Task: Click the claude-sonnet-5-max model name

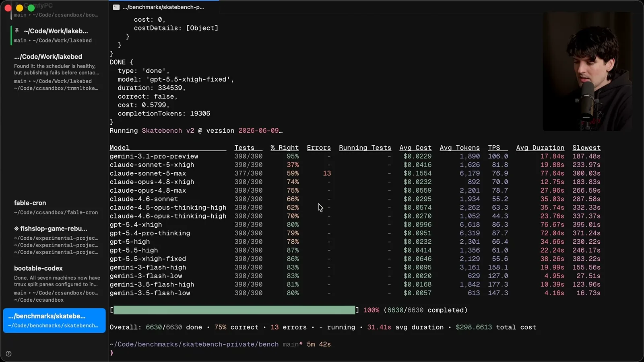Action: click(148, 173)
